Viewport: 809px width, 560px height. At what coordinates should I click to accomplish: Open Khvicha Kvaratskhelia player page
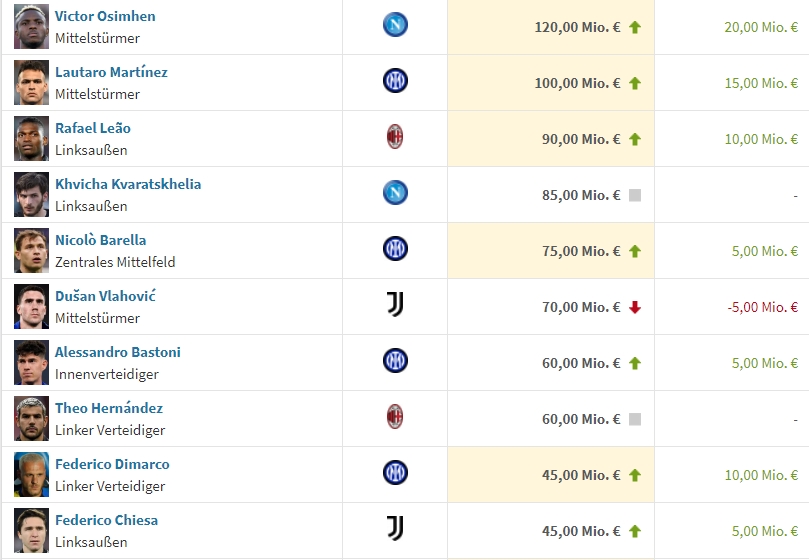click(128, 184)
